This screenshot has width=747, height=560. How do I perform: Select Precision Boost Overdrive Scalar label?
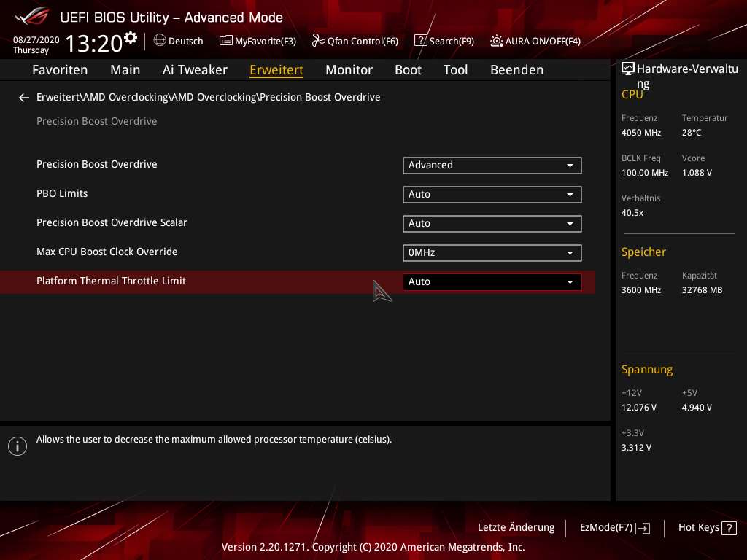pyautogui.click(x=112, y=222)
